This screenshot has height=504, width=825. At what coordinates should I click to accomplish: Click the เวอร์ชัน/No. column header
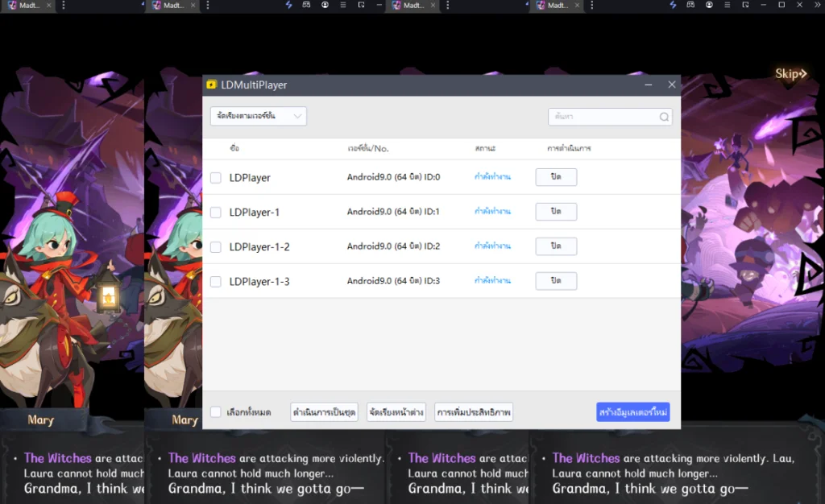click(368, 149)
